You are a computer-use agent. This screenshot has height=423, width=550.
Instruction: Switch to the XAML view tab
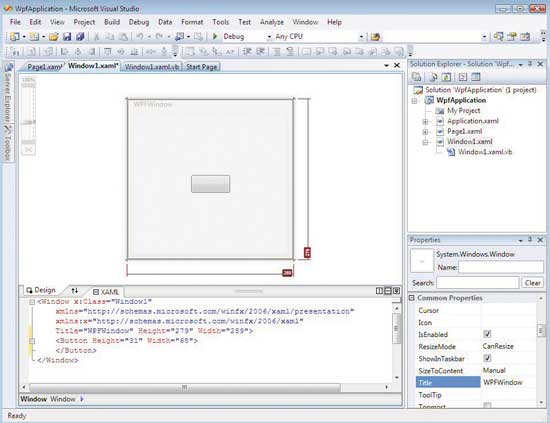click(x=106, y=292)
